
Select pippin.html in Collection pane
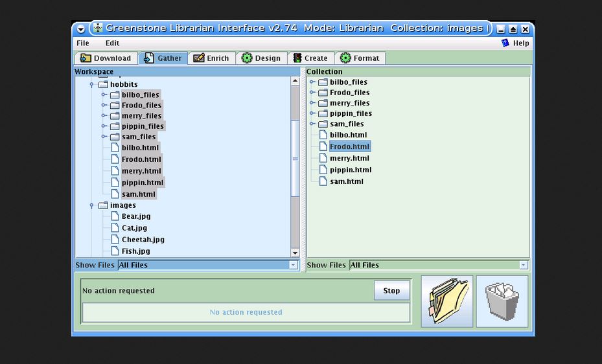pyautogui.click(x=351, y=170)
